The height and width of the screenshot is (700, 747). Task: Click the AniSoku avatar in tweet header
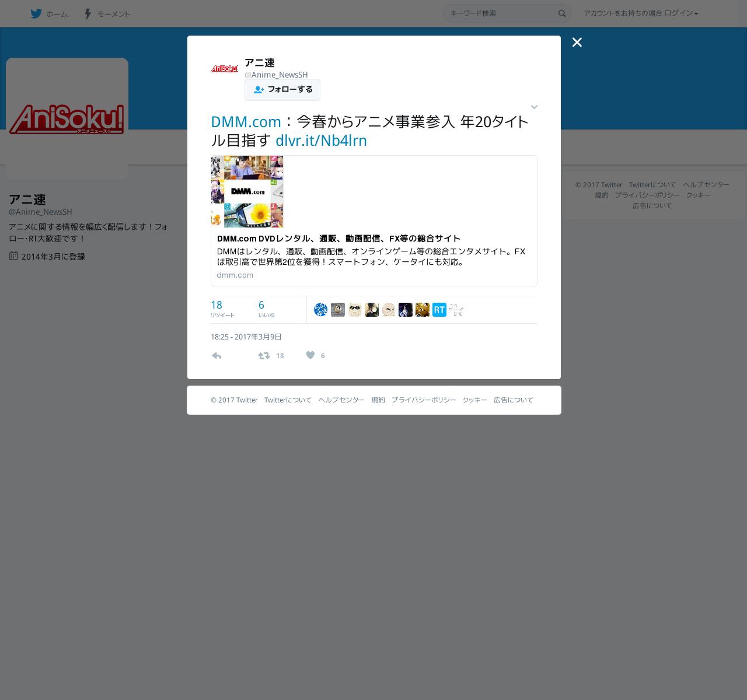[225, 69]
